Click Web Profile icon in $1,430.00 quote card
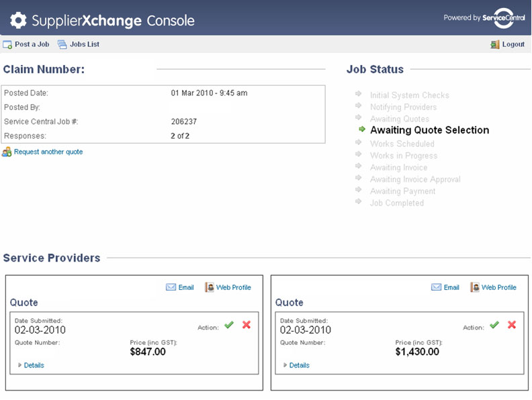 [475, 287]
